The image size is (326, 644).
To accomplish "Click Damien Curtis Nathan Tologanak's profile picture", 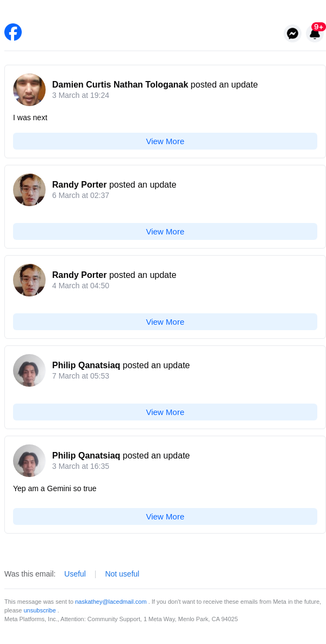I will pos(29,90).
